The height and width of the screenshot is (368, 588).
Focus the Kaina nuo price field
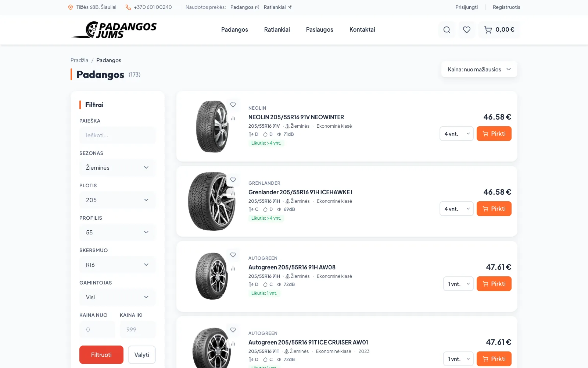click(x=97, y=330)
